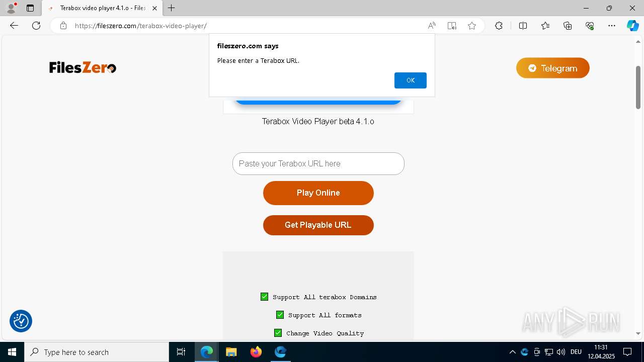The image size is (644, 362).
Task: Open Browser essentials
Action: click(x=590, y=26)
